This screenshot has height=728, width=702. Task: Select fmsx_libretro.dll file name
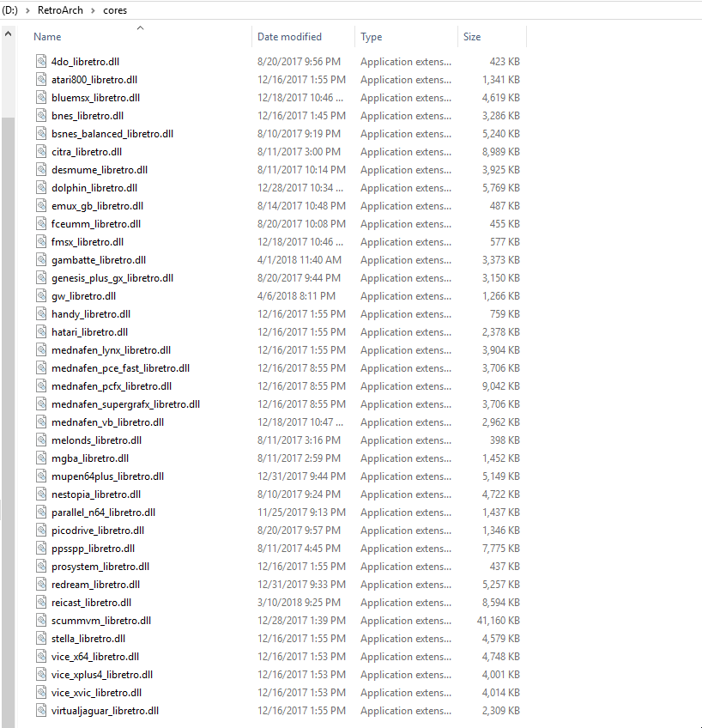point(88,242)
